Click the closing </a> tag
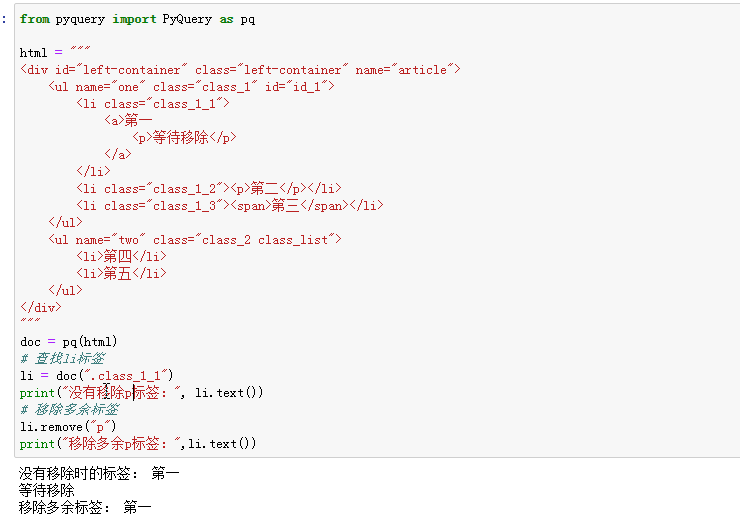The image size is (740, 520). [x=117, y=155]
